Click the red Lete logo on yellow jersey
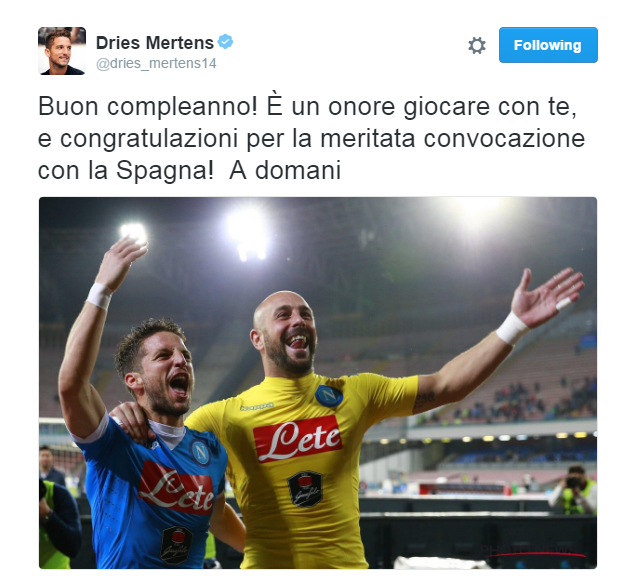The image size is (635, 576). [x=298, y=439]
